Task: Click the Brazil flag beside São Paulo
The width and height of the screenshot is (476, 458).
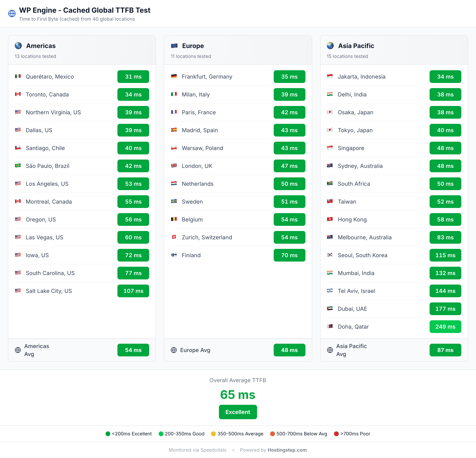Action: 18,166
